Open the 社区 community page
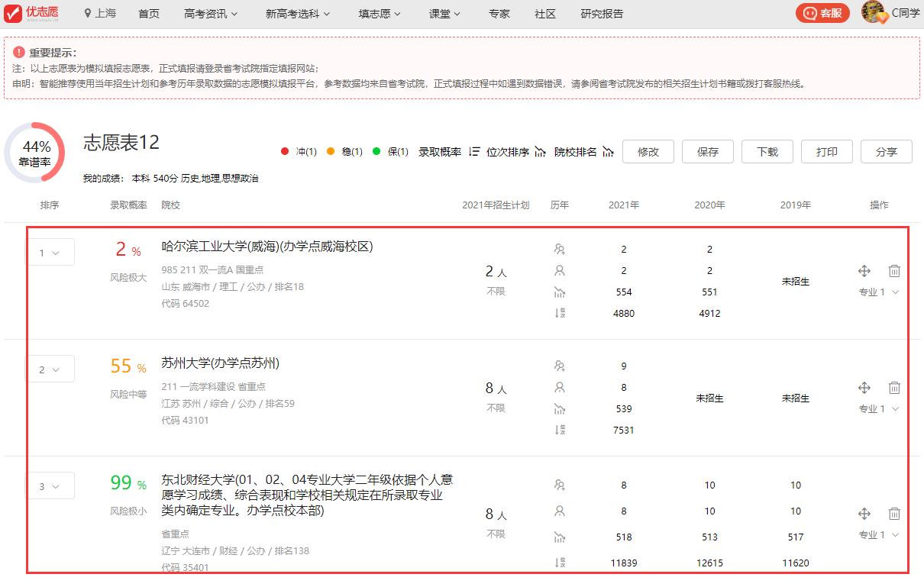Screen dimensions: 924x587 pyautogui.click(x=545, y=14)
